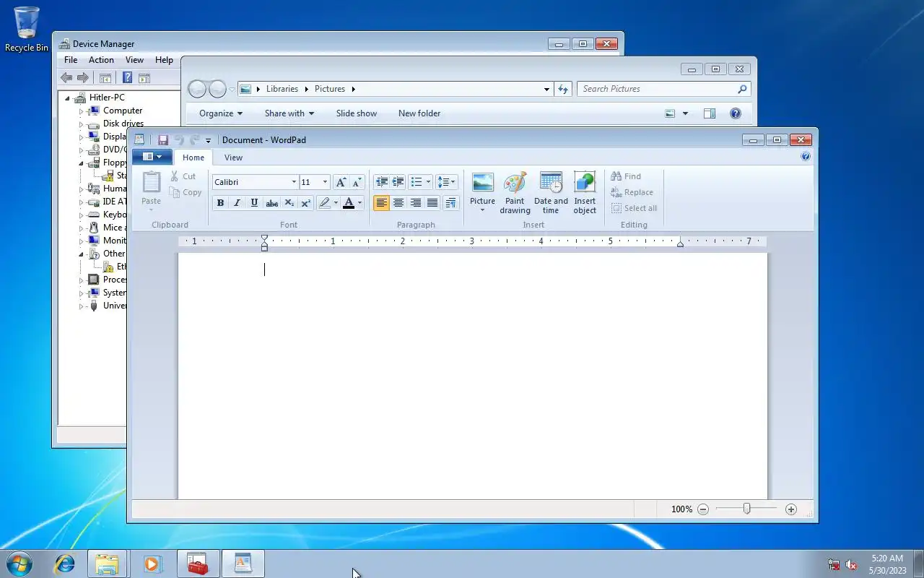Open the Paragraph settings icon
The image size is (924, 578).
(x=451, y=203)
